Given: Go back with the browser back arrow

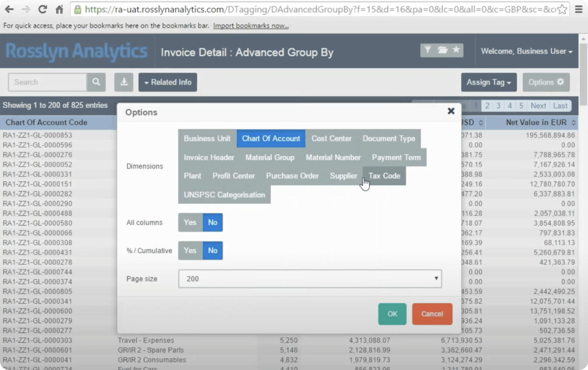Looking at the screenshot, I should click(x=9, y=9).
